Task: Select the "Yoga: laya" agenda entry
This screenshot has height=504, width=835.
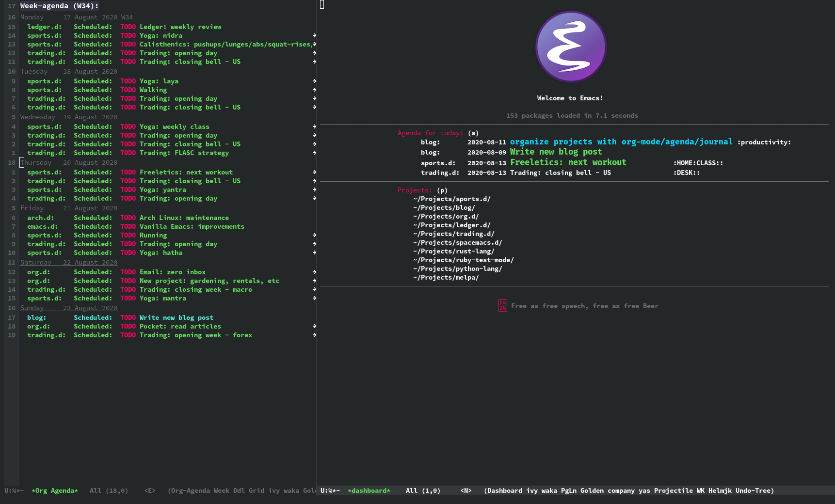Action: pos(159,81)
